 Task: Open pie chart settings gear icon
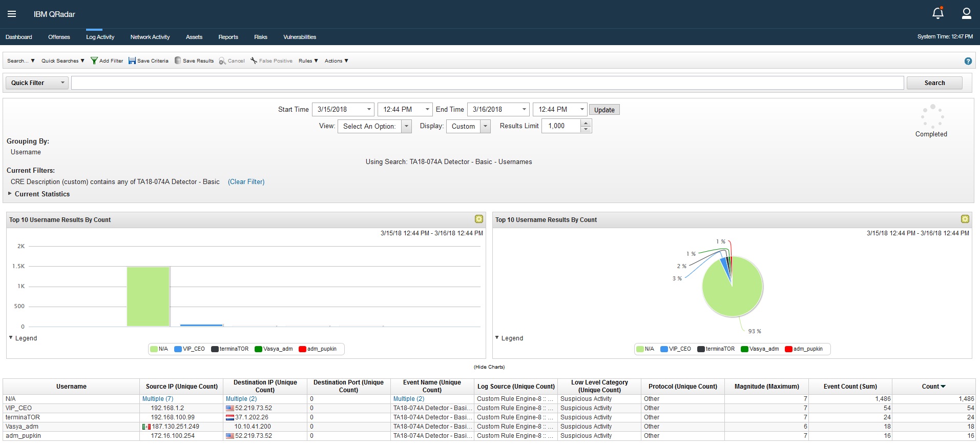(x=965, y=219)
